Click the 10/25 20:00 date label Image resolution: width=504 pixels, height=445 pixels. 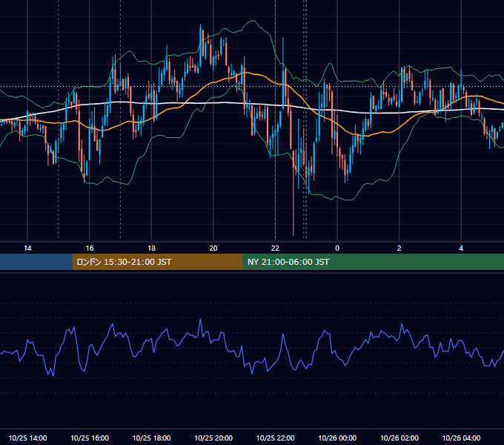(213, 438)
